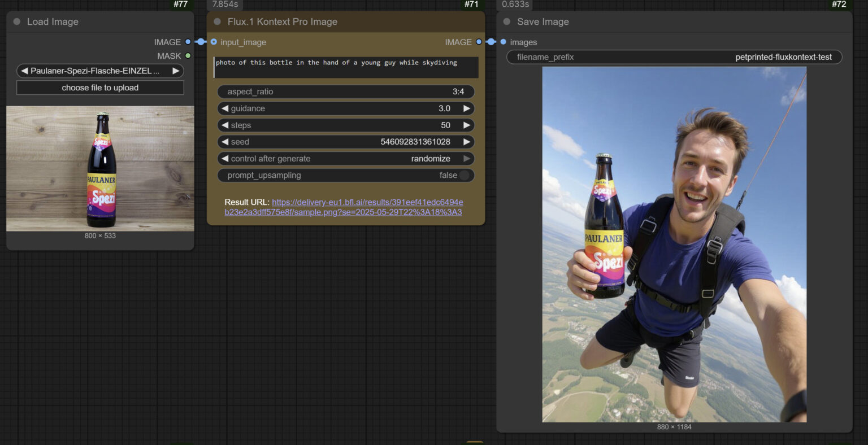Open the aspect_ratio dropdown

(345, 91)
